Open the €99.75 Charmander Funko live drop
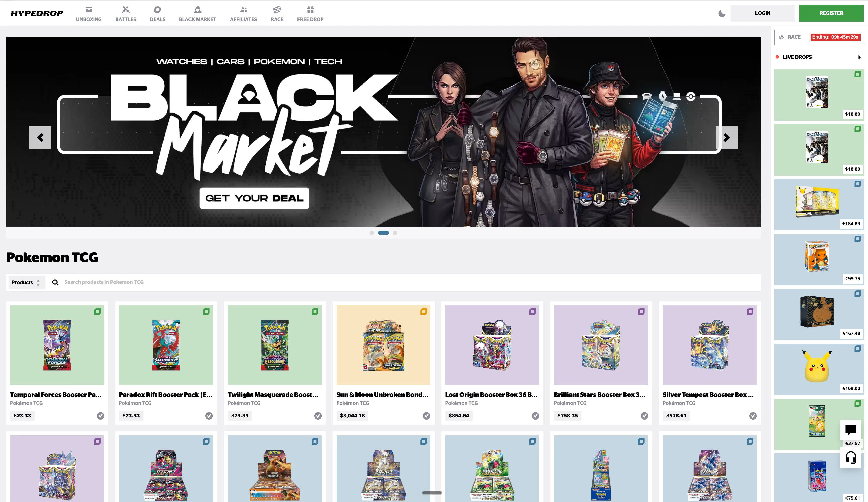 coord(819,259)
